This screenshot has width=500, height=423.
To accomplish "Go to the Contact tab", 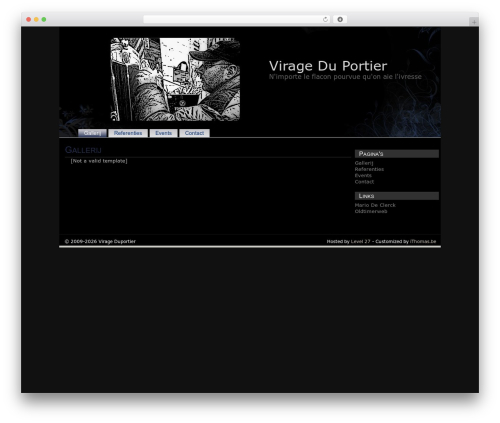I will pos(194,133).
